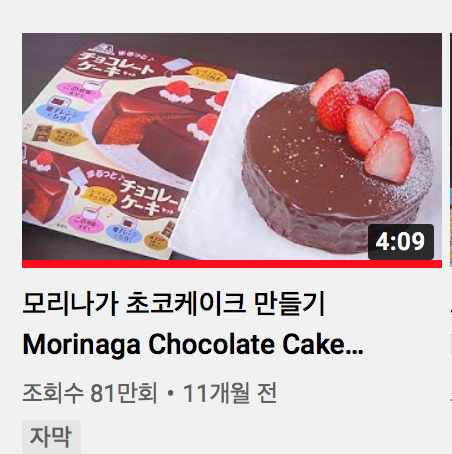452x454 pixels.
Task: Click the 4:09 duration badge
Action: pos(401,242)
